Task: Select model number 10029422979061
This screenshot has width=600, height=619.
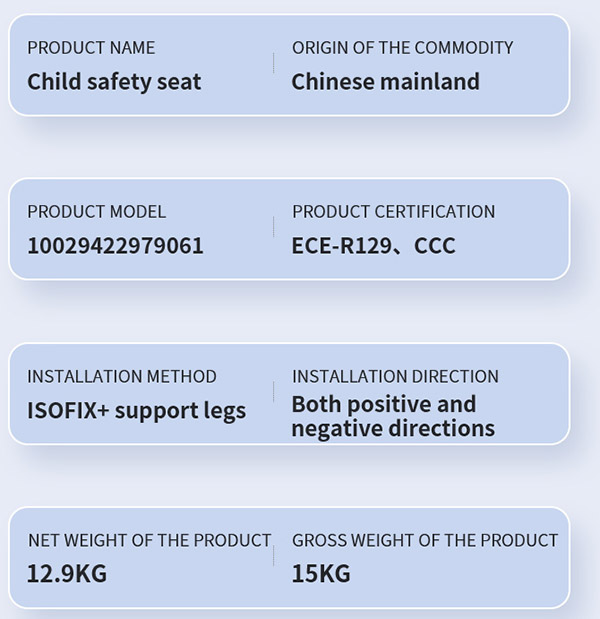Action: 115,245
